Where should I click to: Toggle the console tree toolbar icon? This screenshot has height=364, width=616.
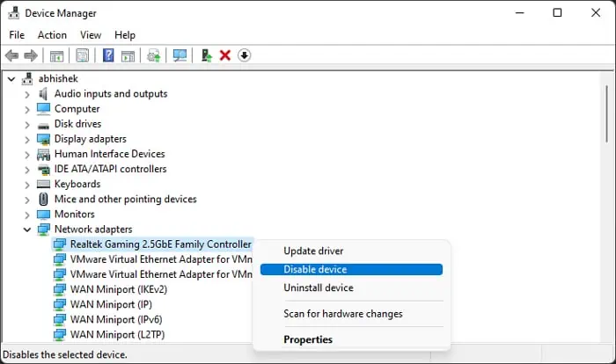pyautogui.click(x=56, y=55)
